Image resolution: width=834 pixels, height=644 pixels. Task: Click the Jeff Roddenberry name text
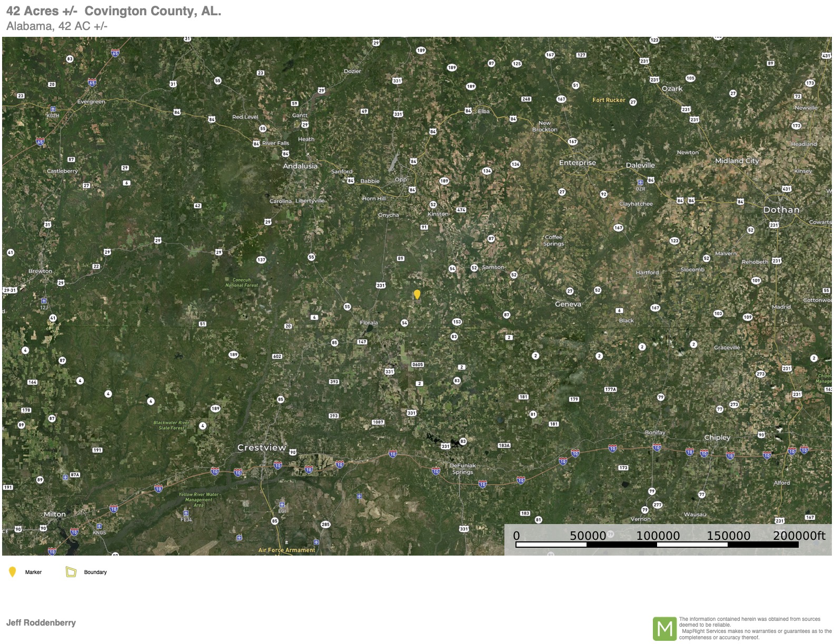[x=41, y=622]
